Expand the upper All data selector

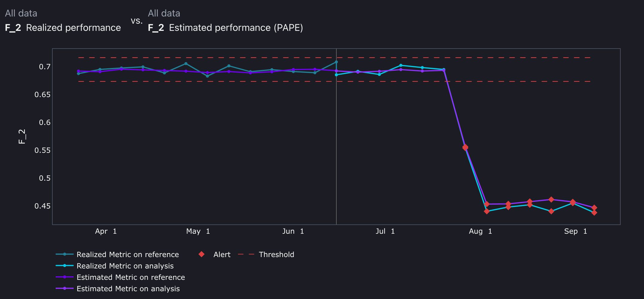(x=21, y=13)
